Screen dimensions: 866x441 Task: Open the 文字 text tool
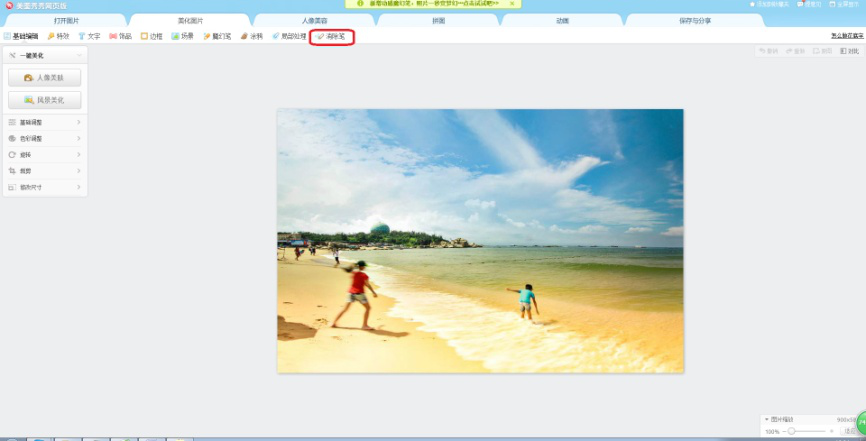pos(89,36)
